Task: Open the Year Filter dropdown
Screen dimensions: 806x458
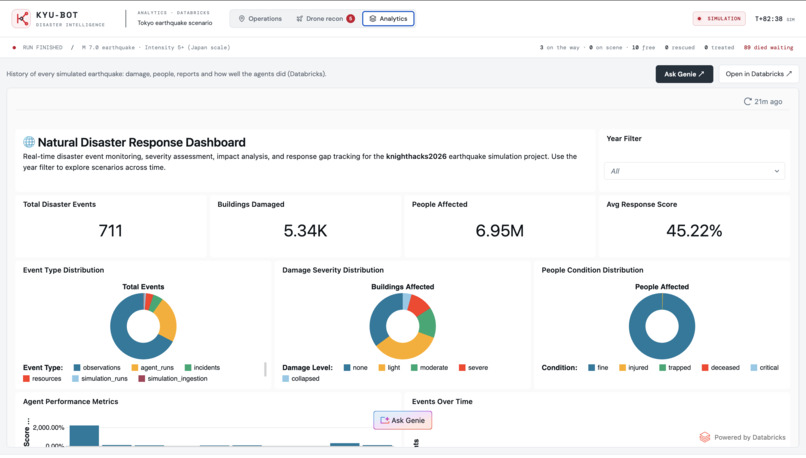Action: click(x=694, y=171)
